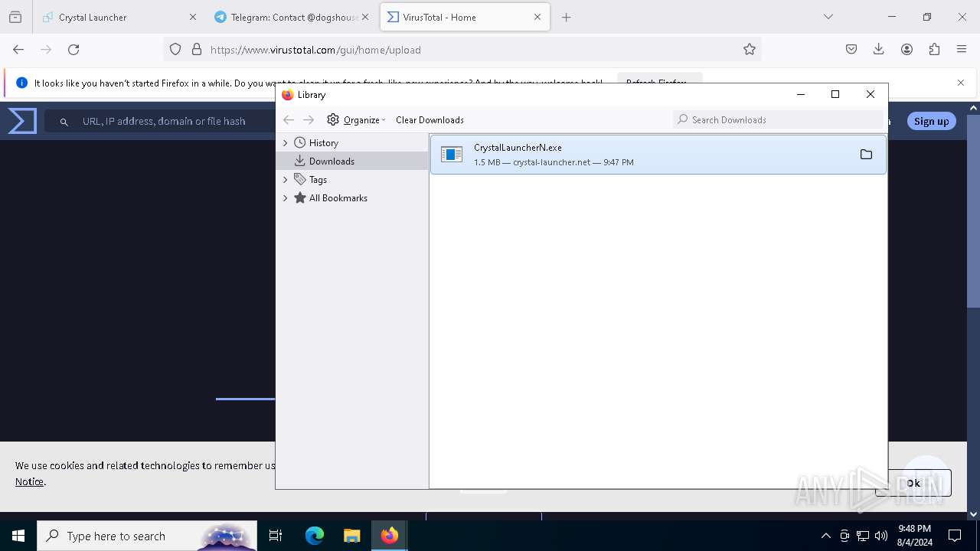Close the Telegram tab
The width and height of the screenshot is (980, 551).
point(365,17)
